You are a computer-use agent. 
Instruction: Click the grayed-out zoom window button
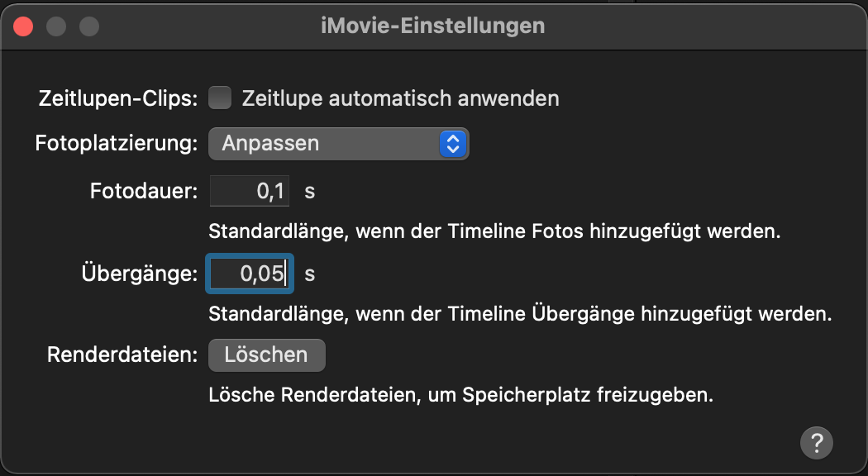point(88,26)
